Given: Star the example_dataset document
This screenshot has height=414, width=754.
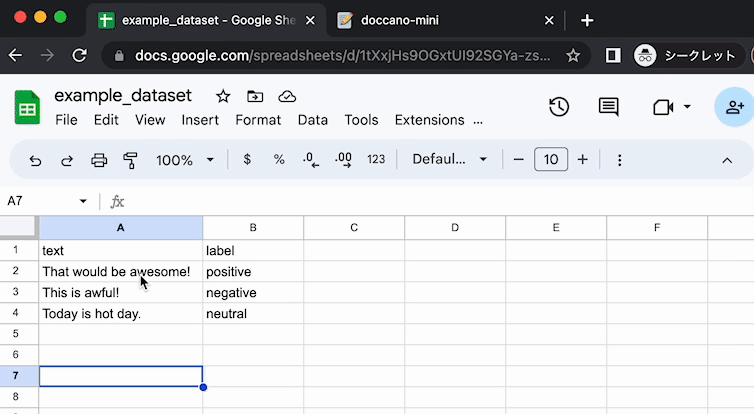Looking at the screenshot, I should coord(223,97).
